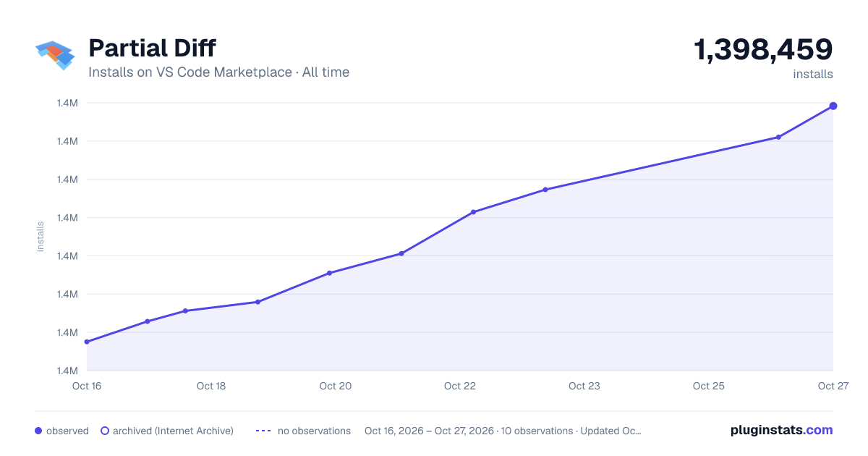The height and width of the screenshot is (456, 868).
Task: Click the Partial Diff extension logo icon
Action: click(56, 55)
